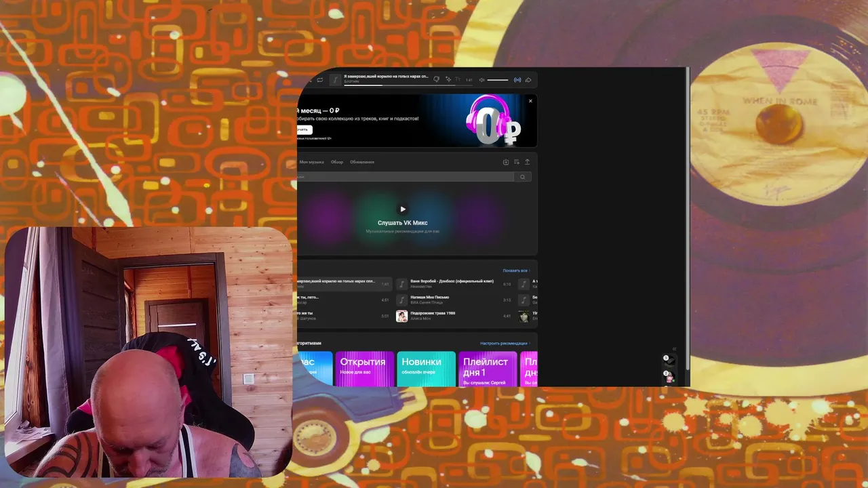Select track Напиши Мне Письмо
Screen dimensions: 868x488
tap(454, 300)
